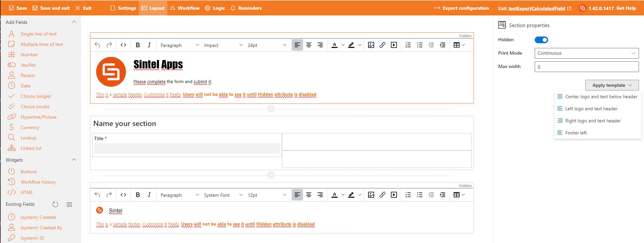Insert image using header toolbar image icon
Image resolution: width=644 pixels, height=243 pixels.
[371, 45]
